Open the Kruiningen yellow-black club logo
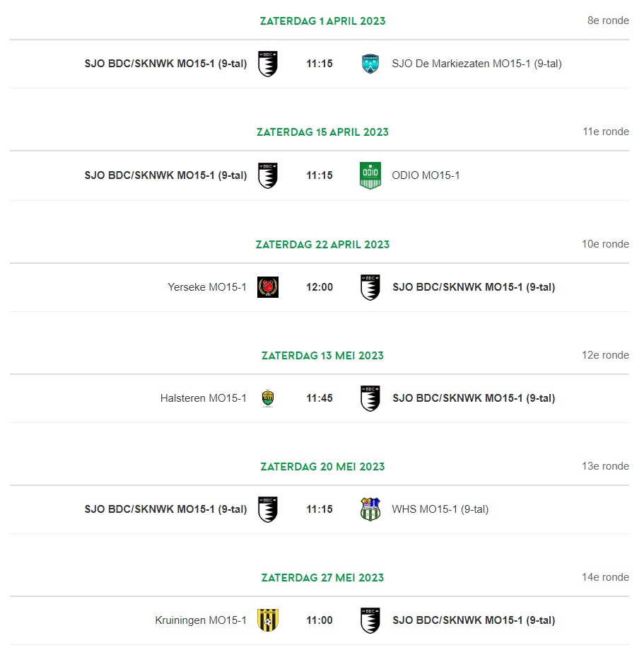Screen dimensions: 644x655 (x=268, y=620)
